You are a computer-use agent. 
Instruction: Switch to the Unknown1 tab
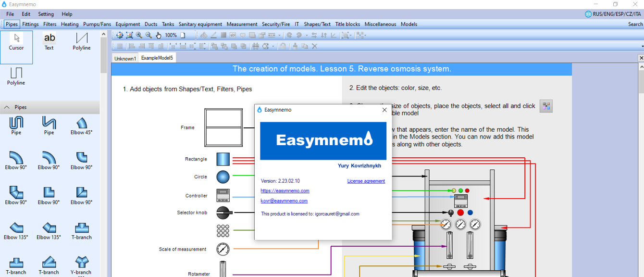(125, 58)
